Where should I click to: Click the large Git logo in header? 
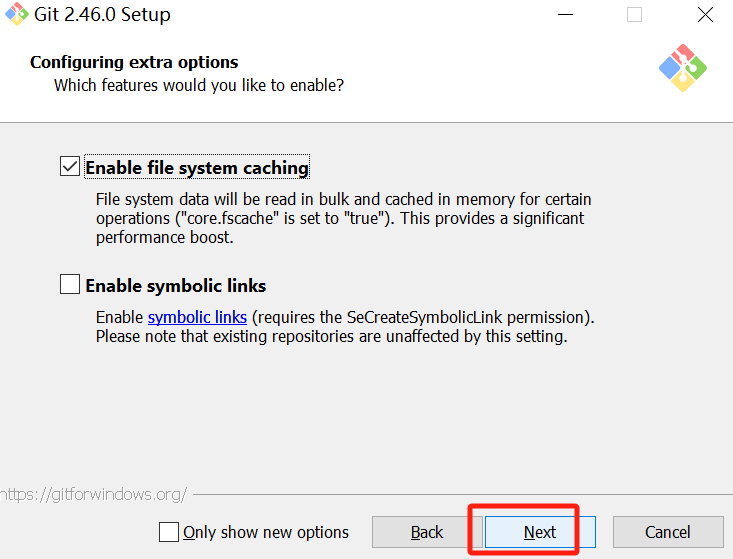683,68
